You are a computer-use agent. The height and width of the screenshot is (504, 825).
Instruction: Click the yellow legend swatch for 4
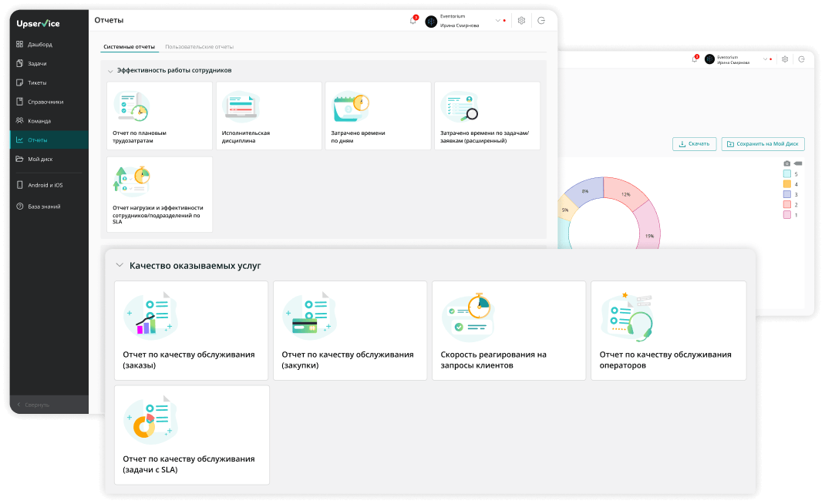[x=786, y=184]
